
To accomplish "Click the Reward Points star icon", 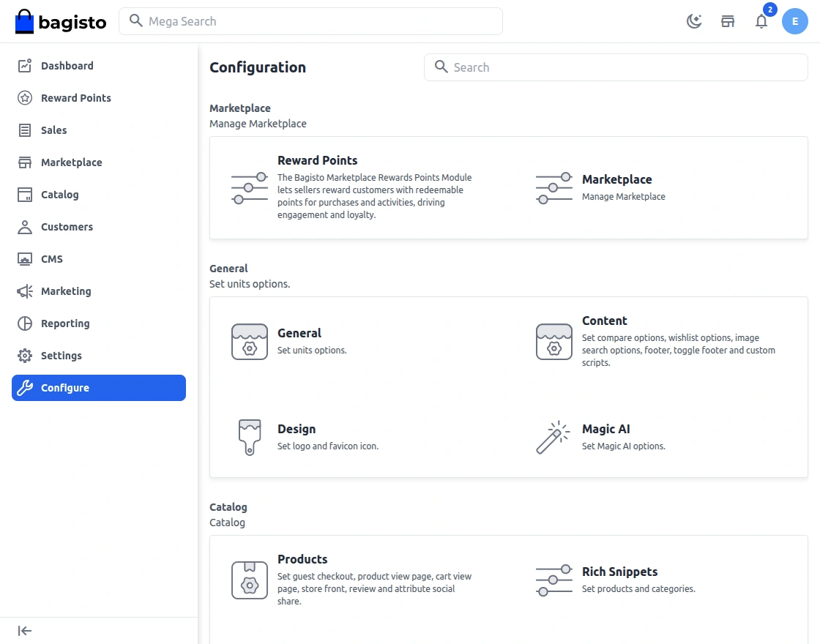I will (x=25, y=98).
